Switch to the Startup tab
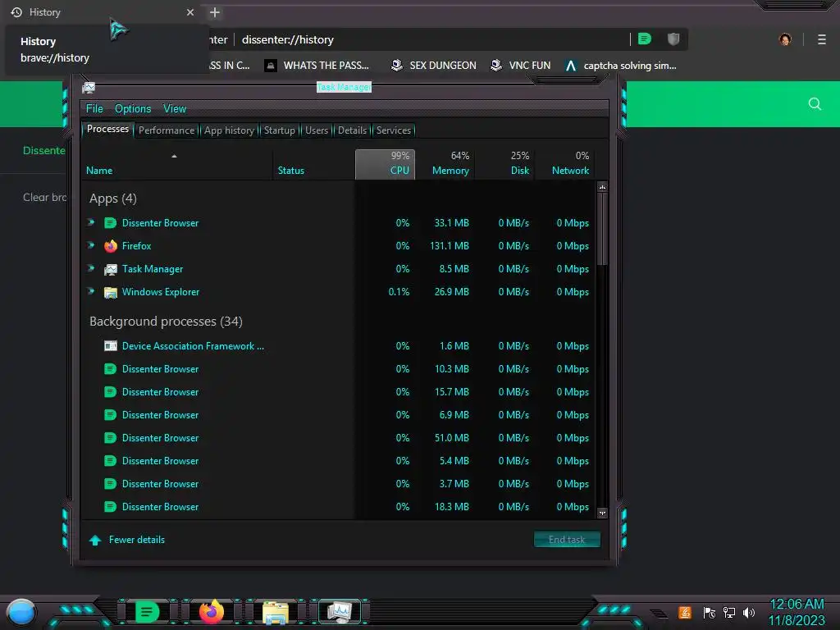This screenshot has height=630, width=840. point(279,130)
